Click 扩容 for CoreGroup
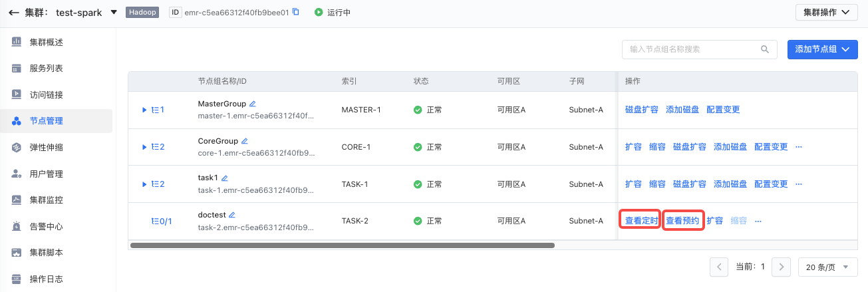The image size is (868, 292). pos(633,147)
